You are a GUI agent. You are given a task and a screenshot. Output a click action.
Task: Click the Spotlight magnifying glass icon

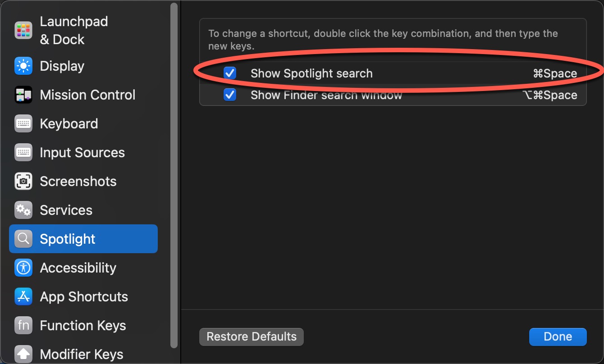[x=23, y=239]
